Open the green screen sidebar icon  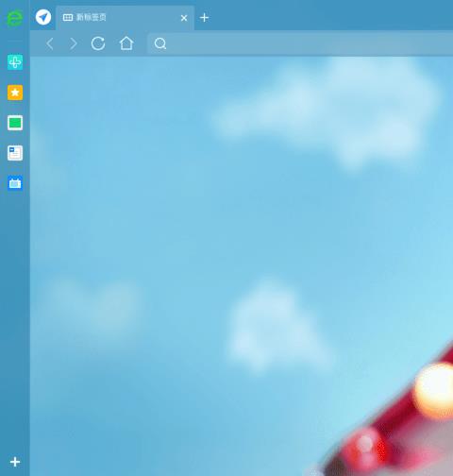click(x=15, y=123)
